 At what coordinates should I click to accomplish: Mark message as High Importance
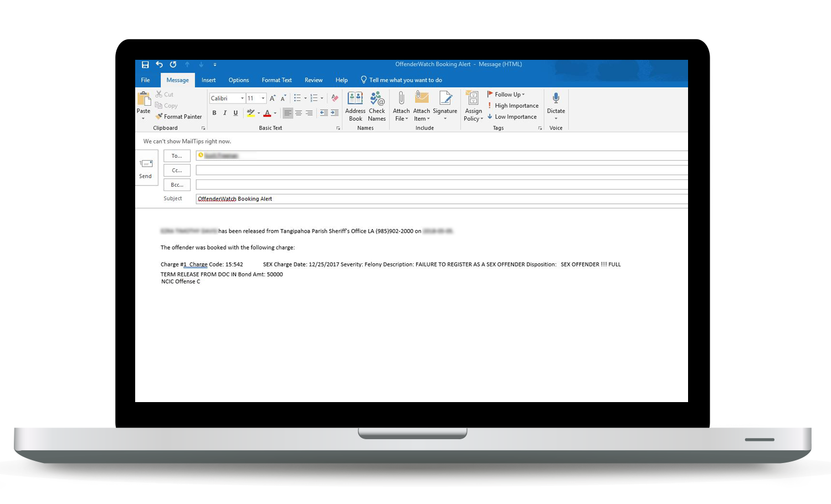[x=512, y=106]
